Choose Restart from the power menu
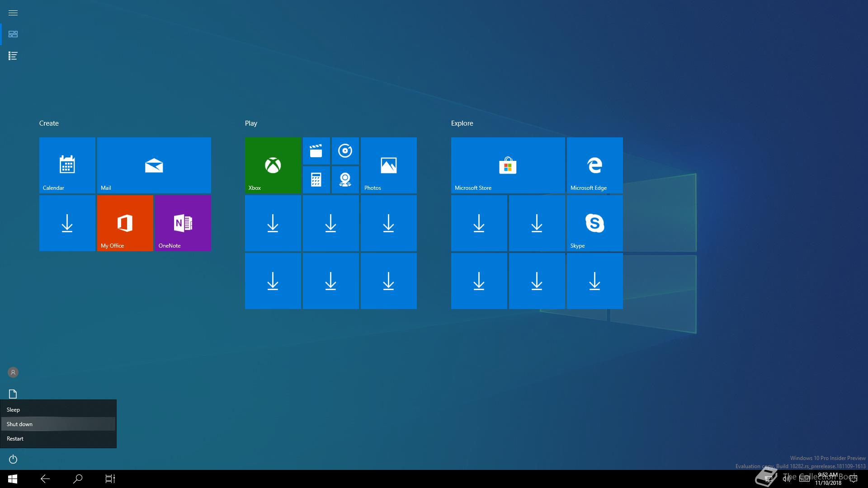 point(58,438)
